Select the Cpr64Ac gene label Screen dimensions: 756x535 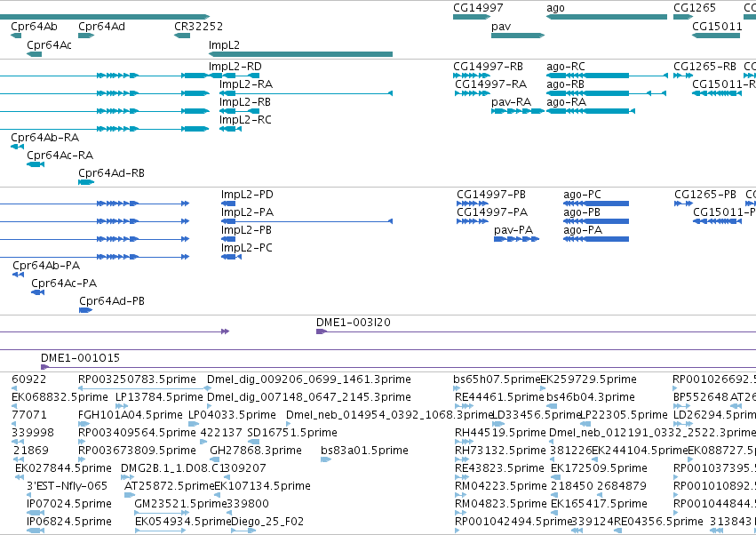pos(49,44)
